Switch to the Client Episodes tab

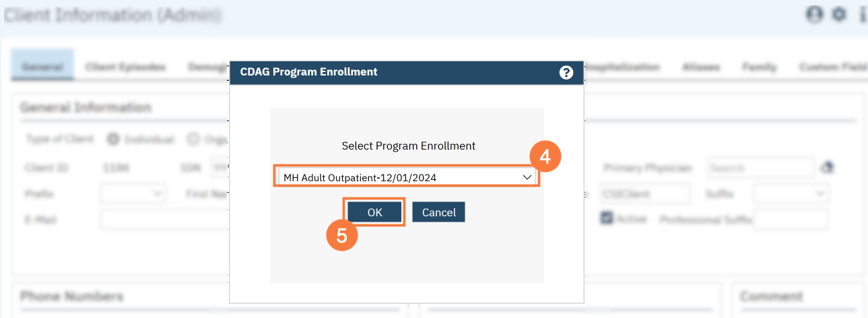coord(125,67)
